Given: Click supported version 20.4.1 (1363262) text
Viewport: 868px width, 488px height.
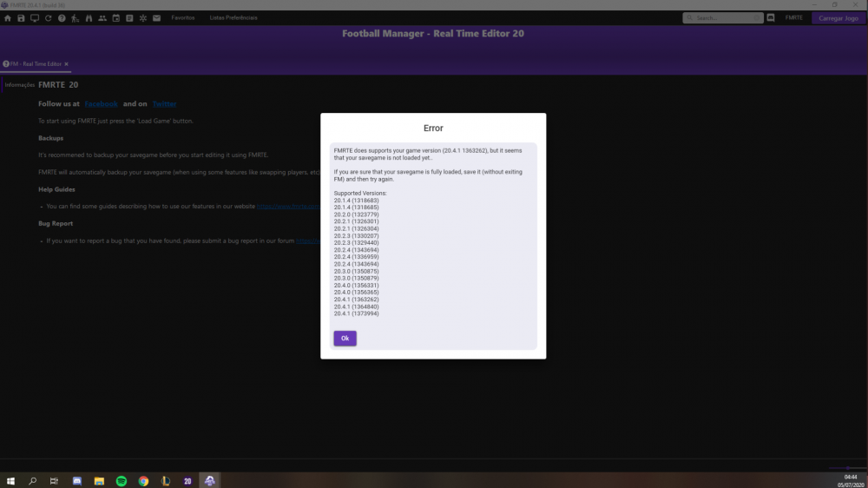Looking at the screenshot, I should [x=357, y=299].
